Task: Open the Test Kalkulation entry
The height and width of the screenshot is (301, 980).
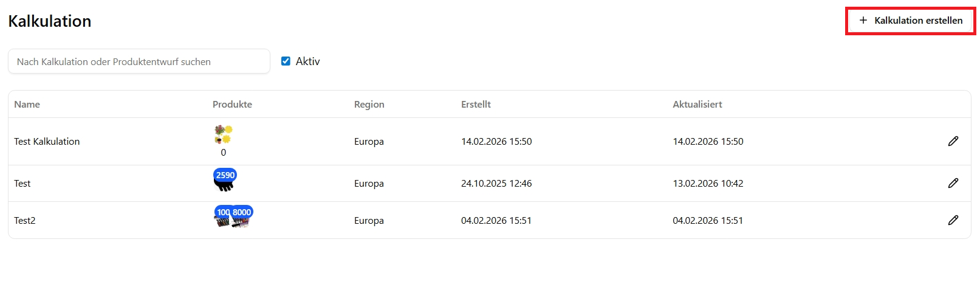Action: 47,142
